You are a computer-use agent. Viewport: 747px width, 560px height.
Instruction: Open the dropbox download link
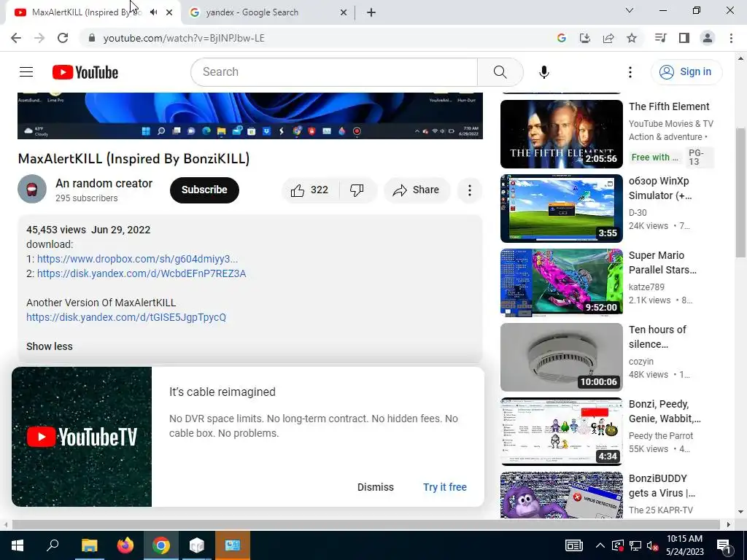137,259
